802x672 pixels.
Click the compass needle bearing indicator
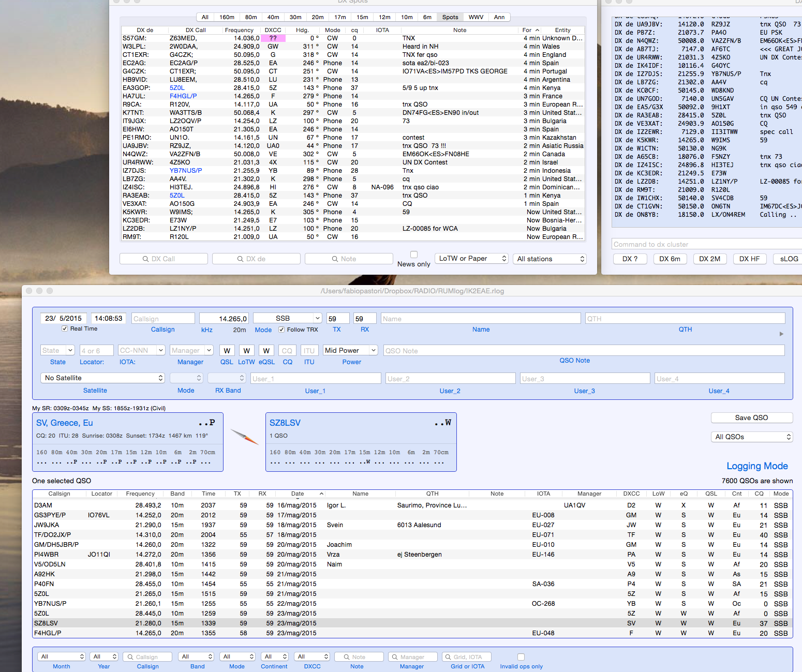(244, 437)
